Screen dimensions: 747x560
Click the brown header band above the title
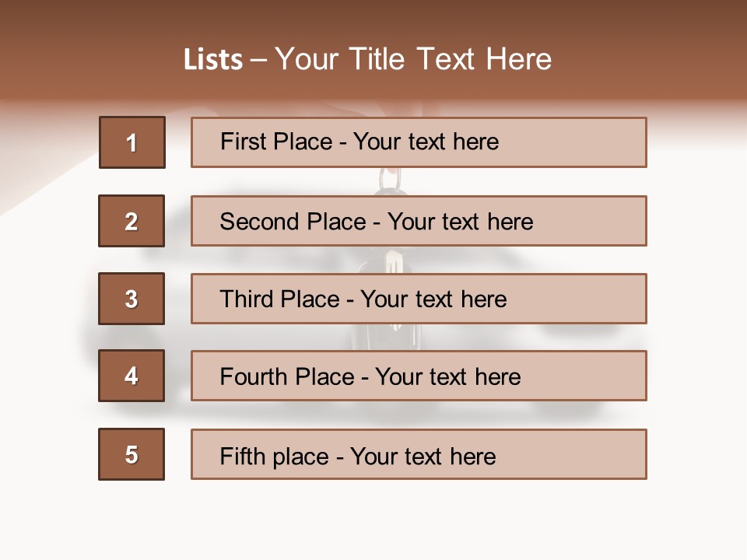pyautogui.click(x=373, y=19)
